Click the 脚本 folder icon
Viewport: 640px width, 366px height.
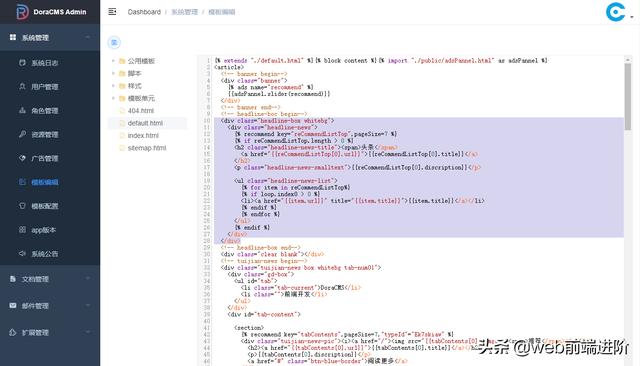[122, 73]
